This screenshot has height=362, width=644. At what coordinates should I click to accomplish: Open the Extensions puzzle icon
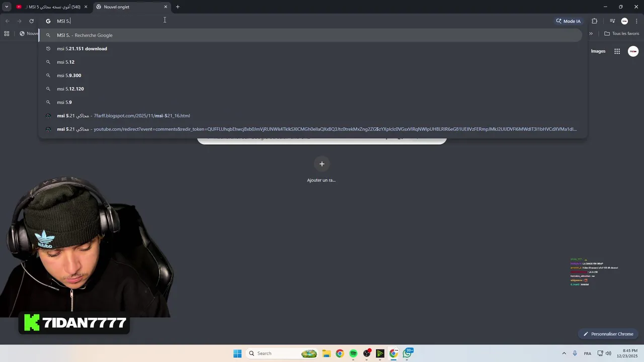point(595,21)
